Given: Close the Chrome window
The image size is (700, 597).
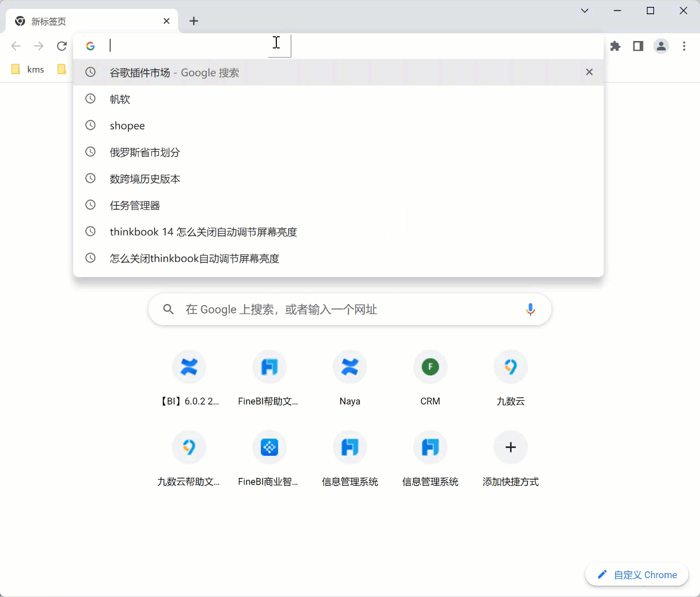Looking at the screenshot, I should pyautogui.click(x=683, y=11).
